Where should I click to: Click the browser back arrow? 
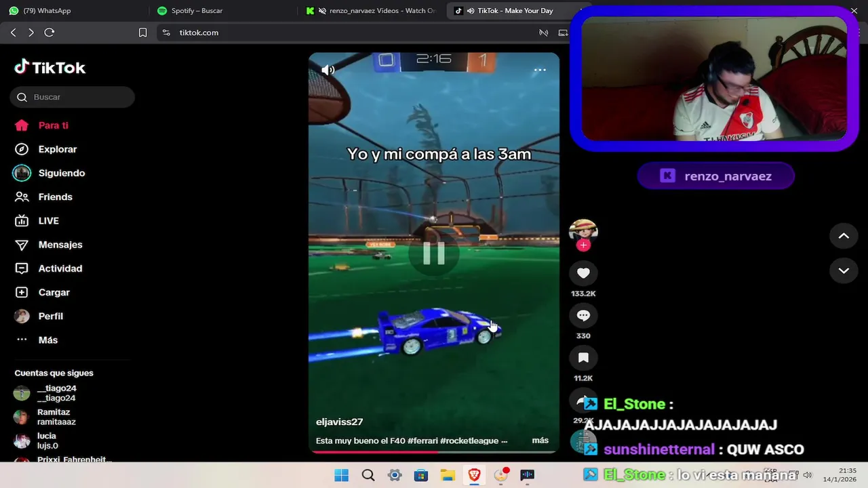(x=14, y=33)
